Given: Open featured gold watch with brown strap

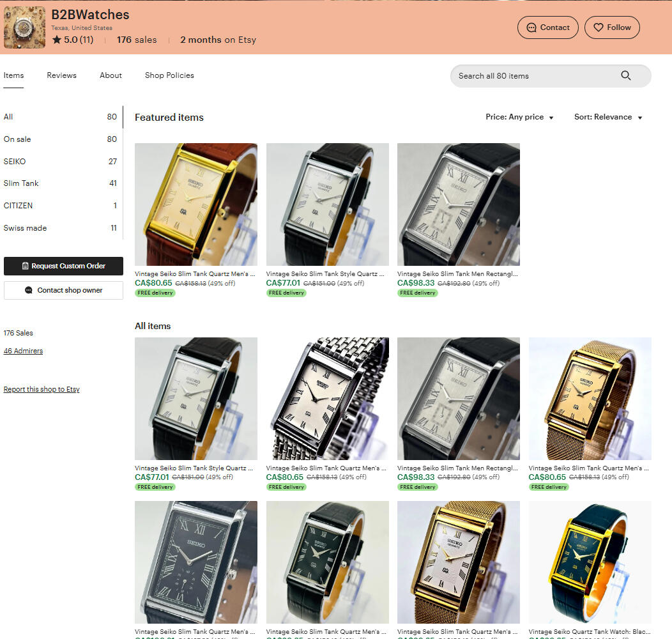Looking at the screenshot, I should [195, 204].
